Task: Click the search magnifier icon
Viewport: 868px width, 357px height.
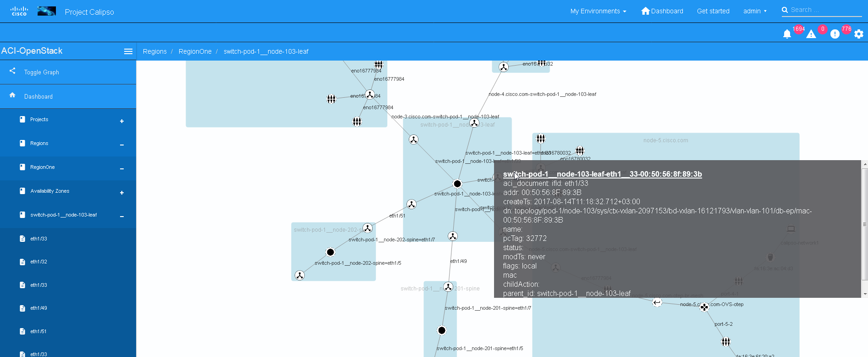Action: (x=785, y=10)
